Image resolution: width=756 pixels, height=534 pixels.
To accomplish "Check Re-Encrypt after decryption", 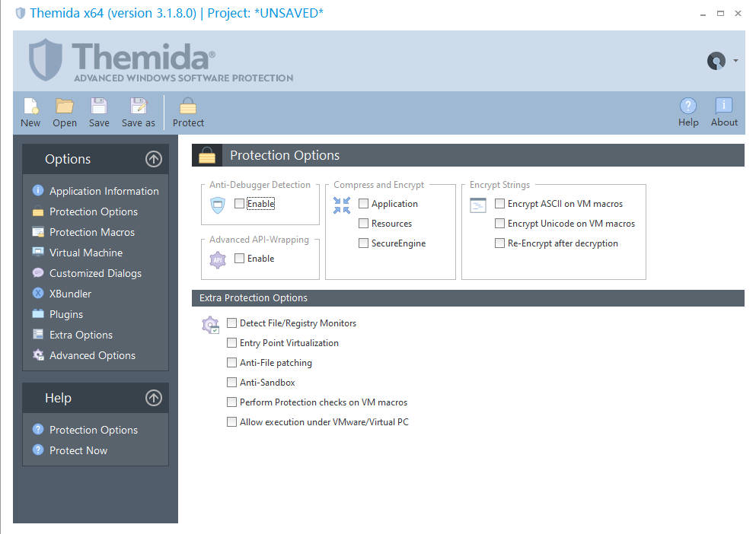I will tap(500, 243).
